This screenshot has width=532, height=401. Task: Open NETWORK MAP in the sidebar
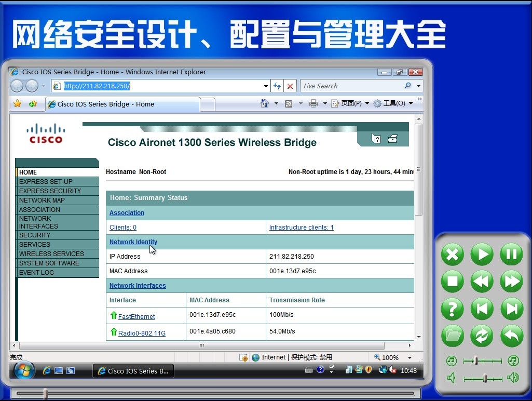click(x=57, y=200)
